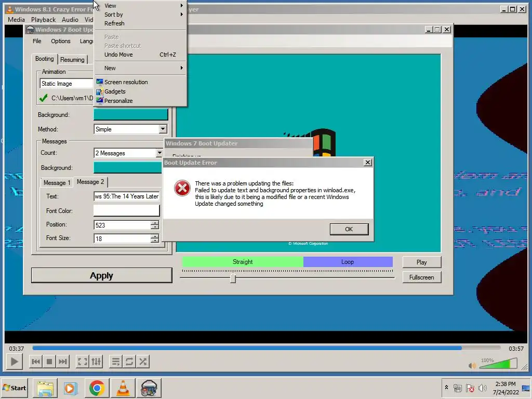532x399 pixels.
Task: Expand the Count 2 Messages dropdown
Action: pos(159,153)
